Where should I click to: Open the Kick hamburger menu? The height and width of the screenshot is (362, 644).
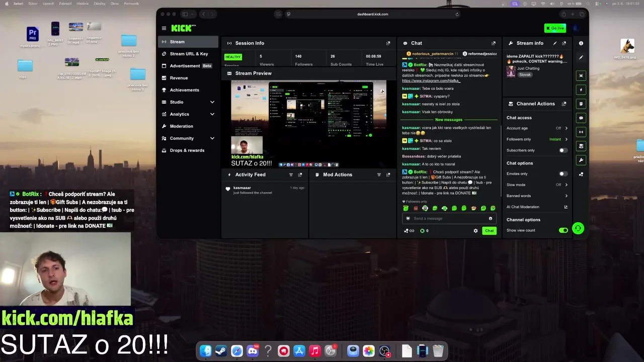[164, 28]
